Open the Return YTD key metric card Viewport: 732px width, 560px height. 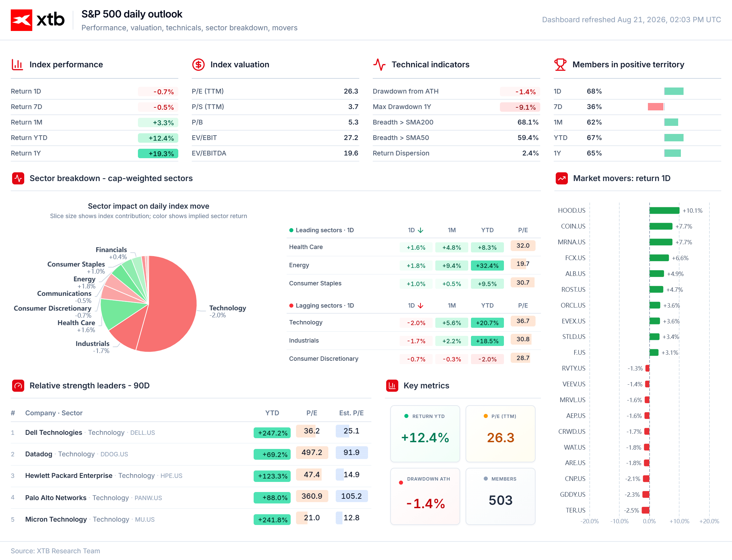[425, 434]
